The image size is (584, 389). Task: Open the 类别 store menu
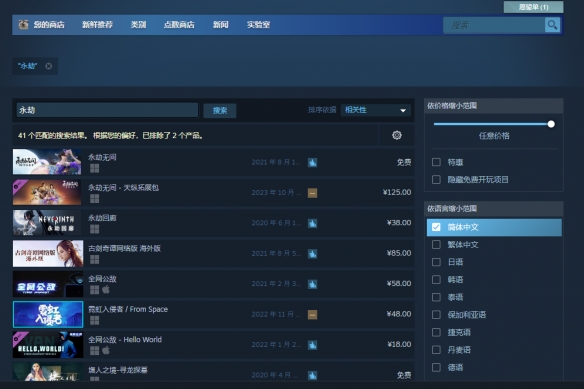138,25
